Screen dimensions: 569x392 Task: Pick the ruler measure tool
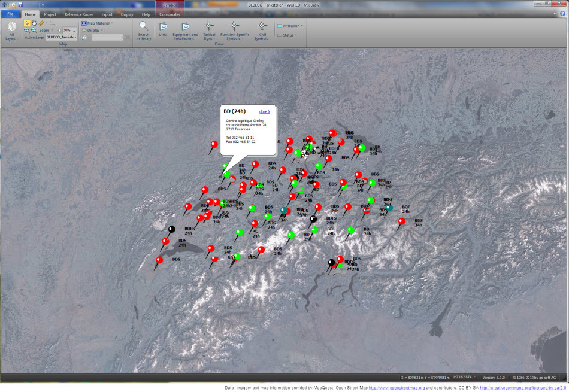(x=42, y=23)
